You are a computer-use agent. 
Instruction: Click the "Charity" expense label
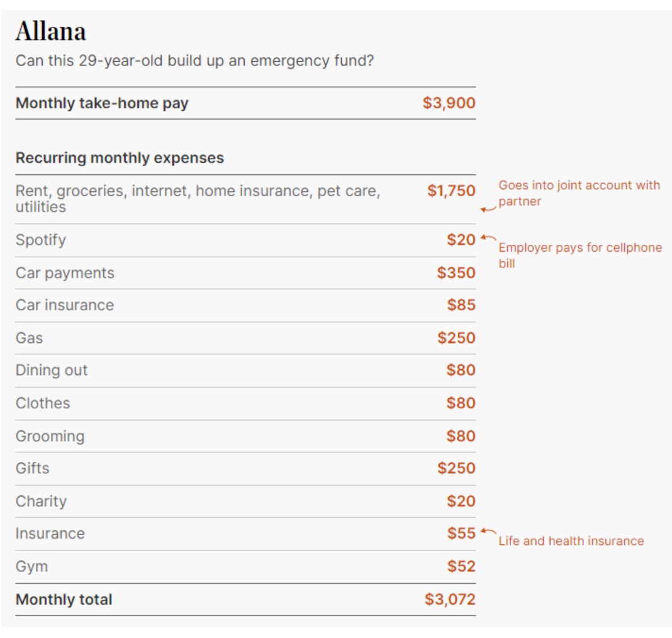[41, 501]
